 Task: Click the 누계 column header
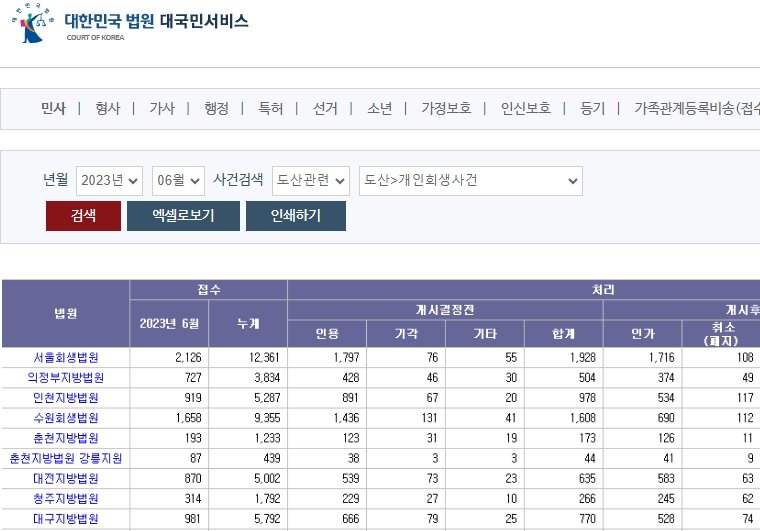point(248,324)
